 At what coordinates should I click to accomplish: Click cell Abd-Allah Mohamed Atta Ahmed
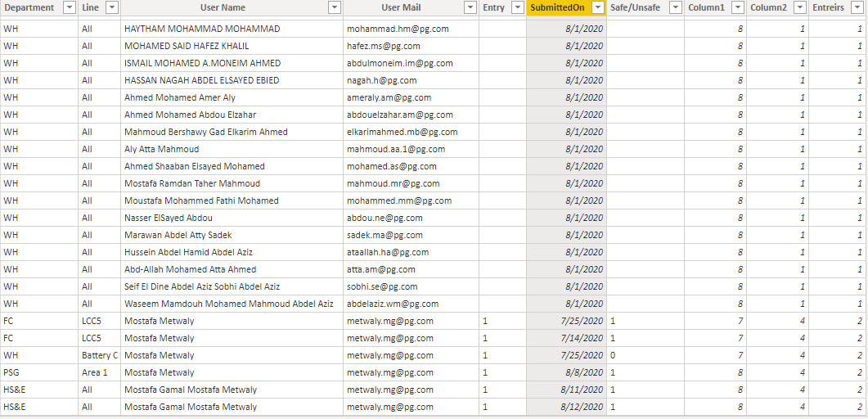pos(232,269)
